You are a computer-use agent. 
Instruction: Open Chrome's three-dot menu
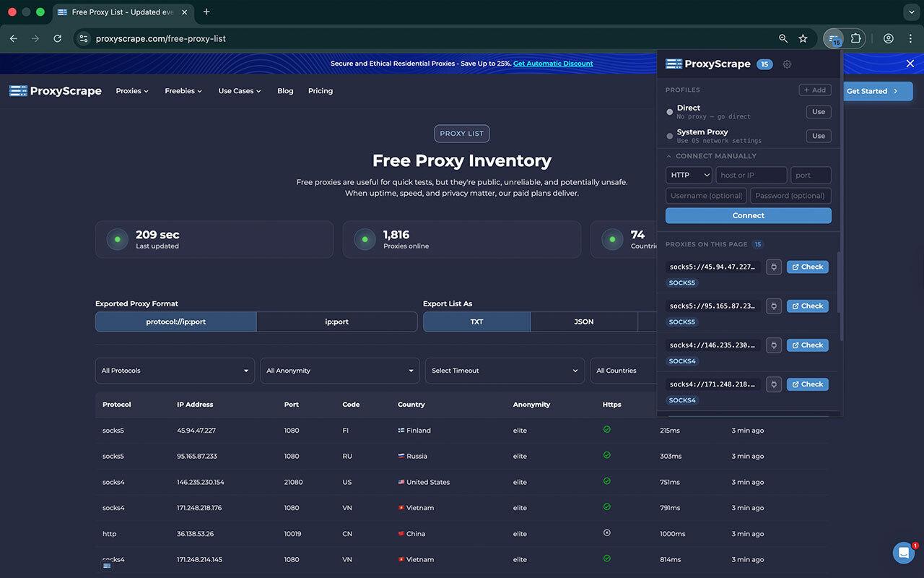(x=910, y=38)
